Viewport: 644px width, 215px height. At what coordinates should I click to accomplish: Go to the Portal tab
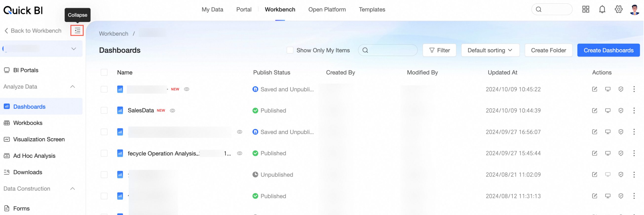(244, 9)
